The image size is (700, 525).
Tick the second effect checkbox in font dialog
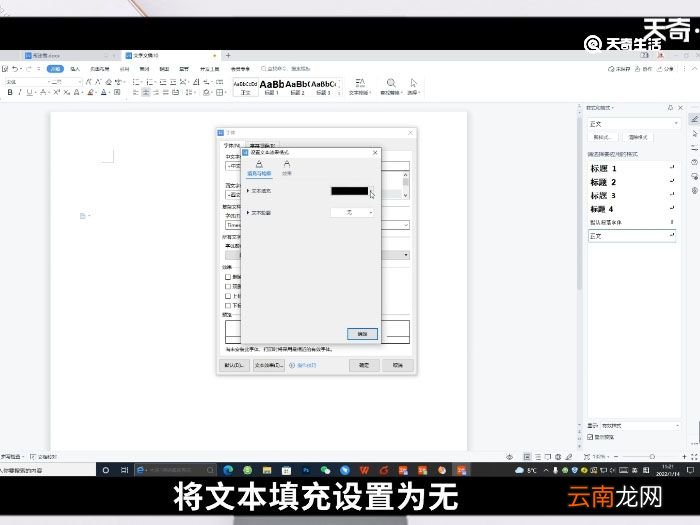coord(228,287)
